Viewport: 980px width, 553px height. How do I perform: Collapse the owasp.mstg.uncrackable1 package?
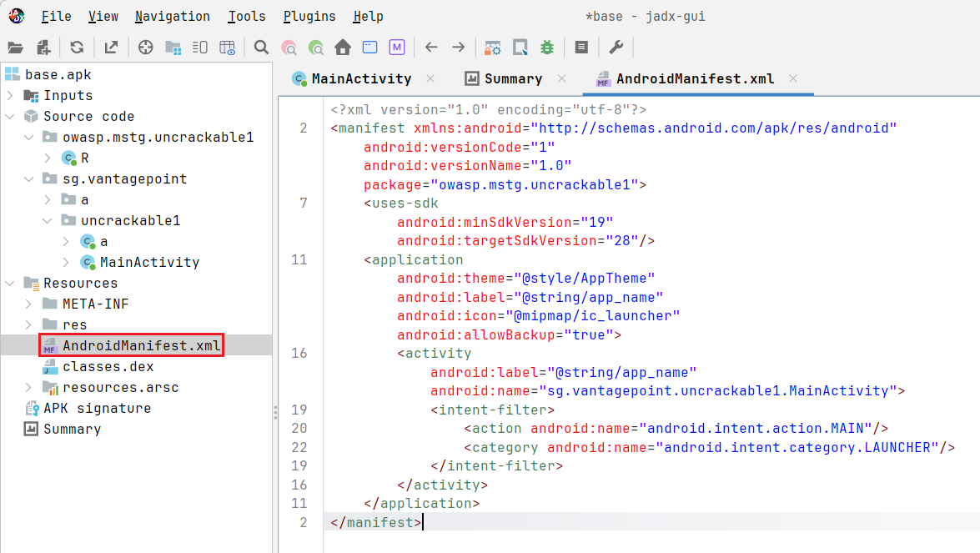(28, 138)
